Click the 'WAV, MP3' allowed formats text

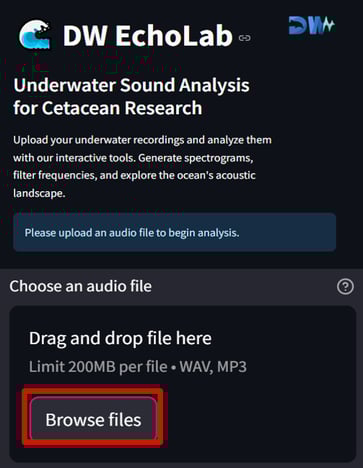point(213,367)
